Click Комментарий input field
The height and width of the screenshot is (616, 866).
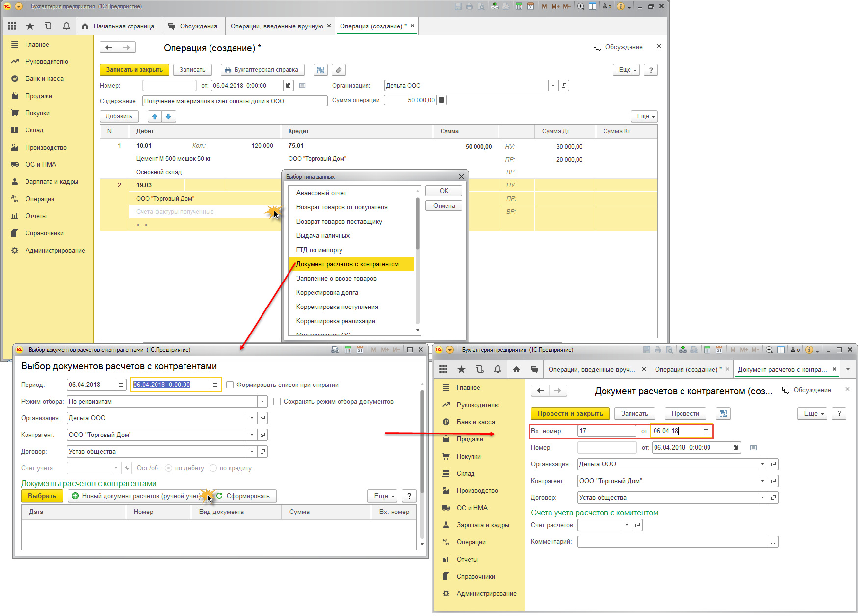pyautogui.click(x=673, y=542)
